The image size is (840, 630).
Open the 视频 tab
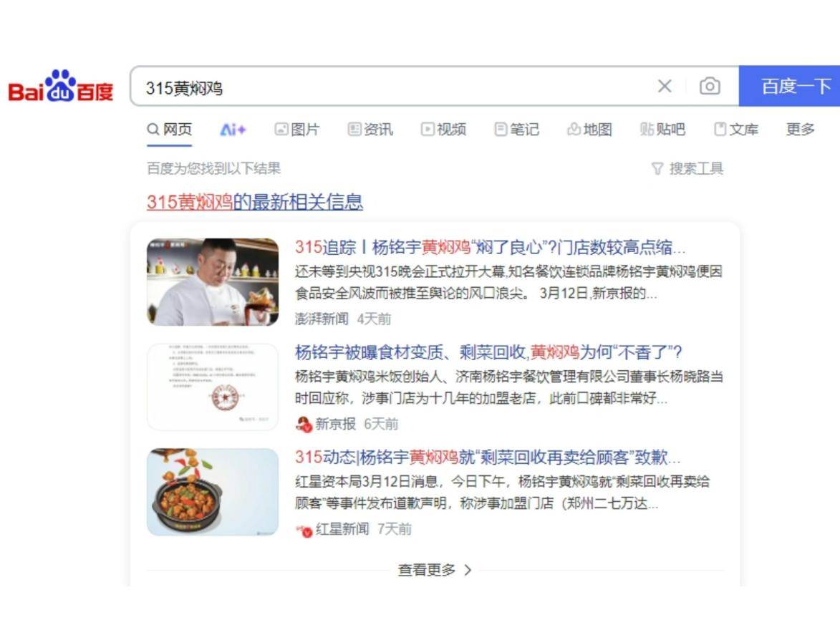[x=443, y=129]
